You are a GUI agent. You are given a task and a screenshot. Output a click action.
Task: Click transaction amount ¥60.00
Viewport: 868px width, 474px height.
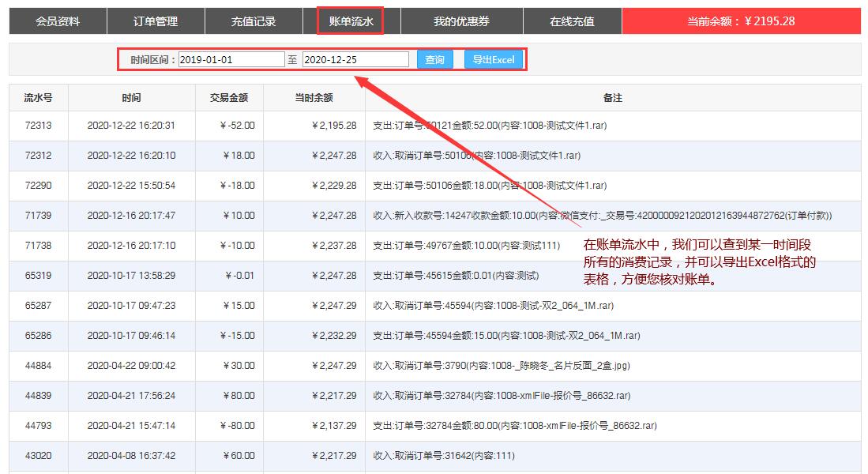tap(239, 456)
